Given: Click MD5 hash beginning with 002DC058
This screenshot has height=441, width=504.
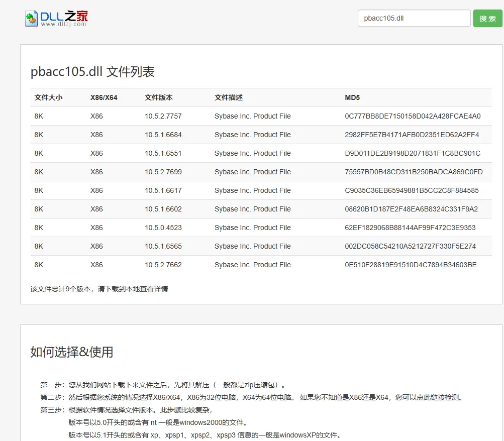Looking at the screenshot, I should point(410,246).
